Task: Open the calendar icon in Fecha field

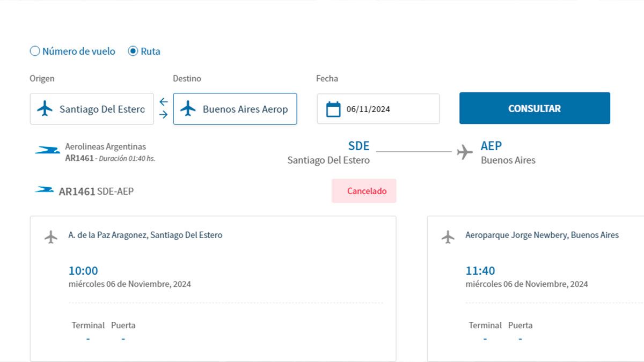Action: [333, 109]
